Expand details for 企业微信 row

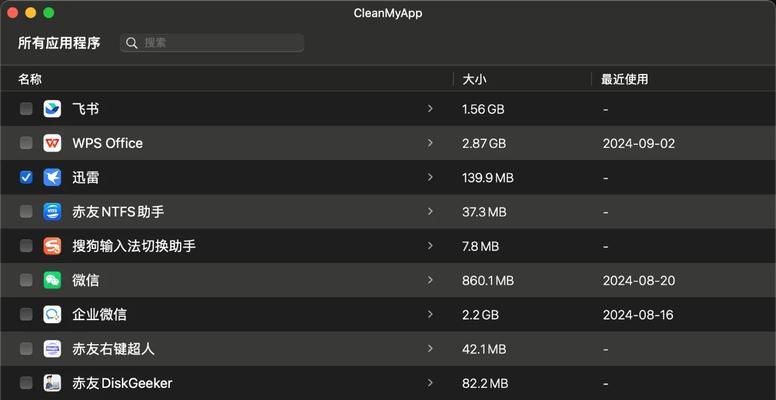430,314
